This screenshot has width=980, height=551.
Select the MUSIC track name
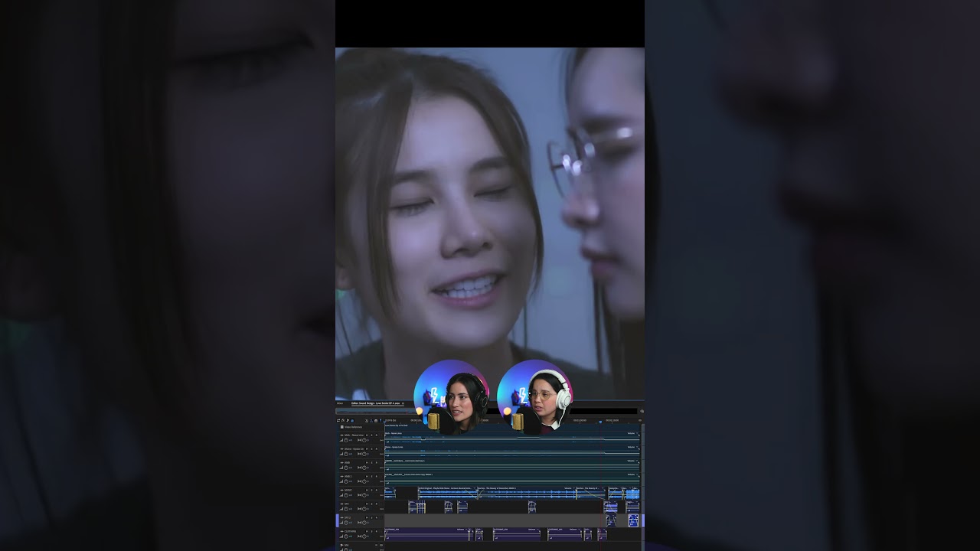pyautogui.click(x=348, y=490)
